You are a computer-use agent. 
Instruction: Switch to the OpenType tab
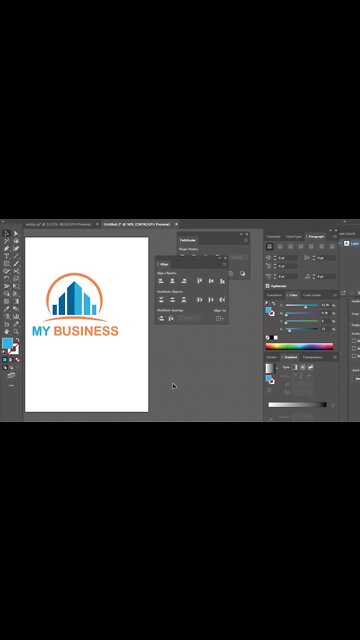coord(293,236)
